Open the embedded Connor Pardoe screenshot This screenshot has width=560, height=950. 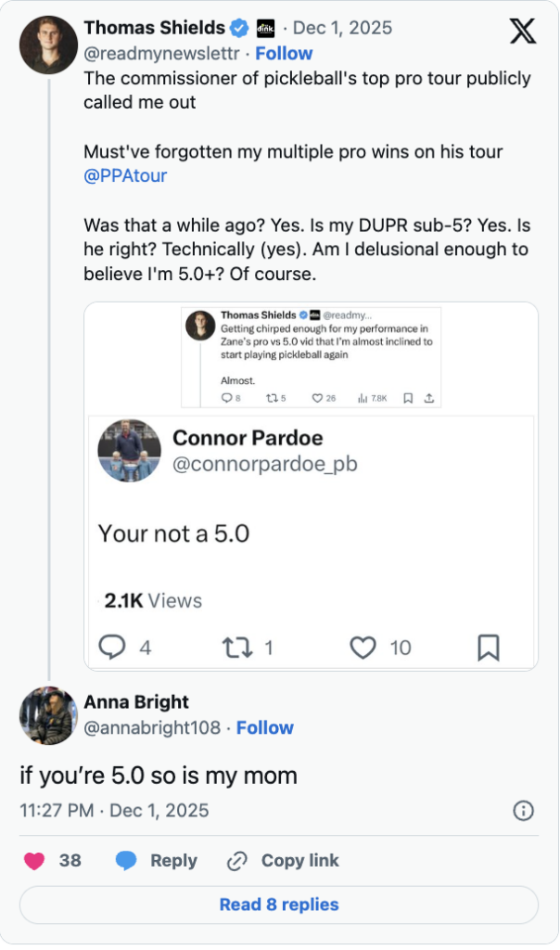point(311,484)
